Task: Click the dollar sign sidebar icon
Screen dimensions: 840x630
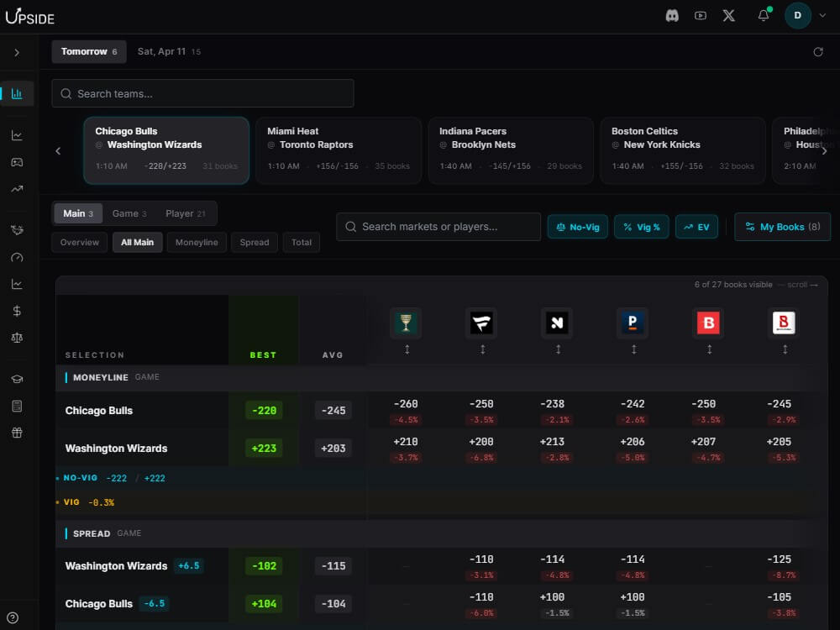Action: point(17,310)
